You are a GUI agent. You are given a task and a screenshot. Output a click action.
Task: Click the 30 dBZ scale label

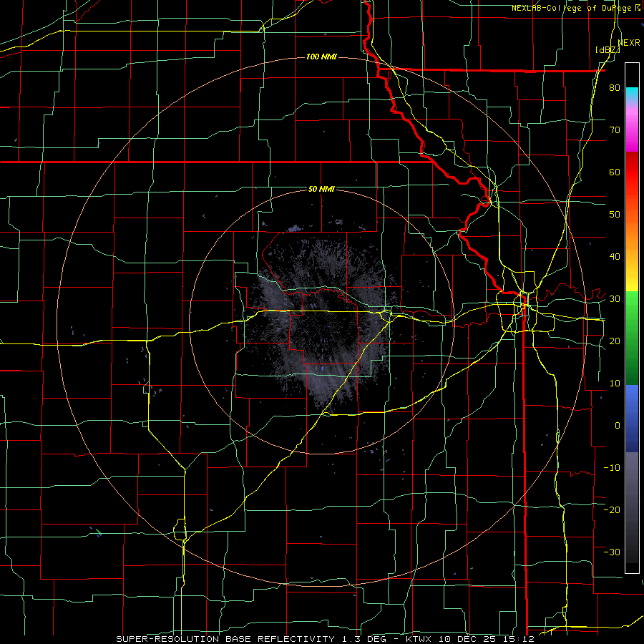(615, 299)
